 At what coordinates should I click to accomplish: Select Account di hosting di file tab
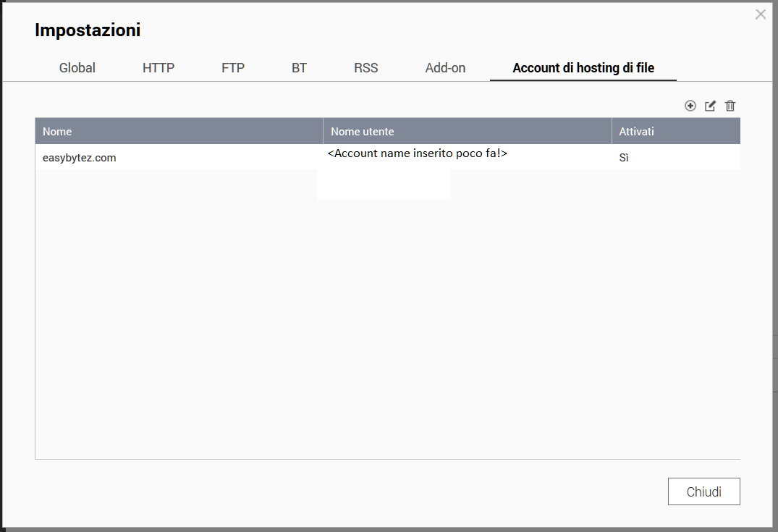(583, 68)
